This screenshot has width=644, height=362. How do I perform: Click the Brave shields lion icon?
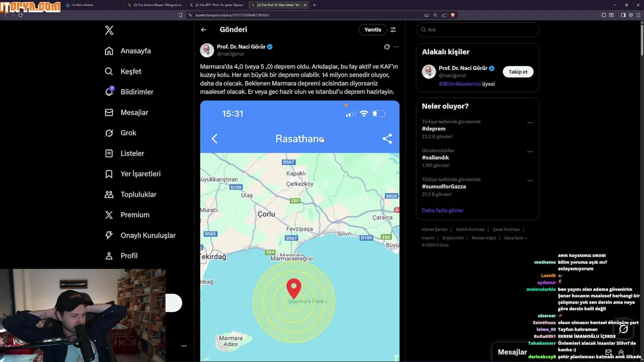[453, 15]
